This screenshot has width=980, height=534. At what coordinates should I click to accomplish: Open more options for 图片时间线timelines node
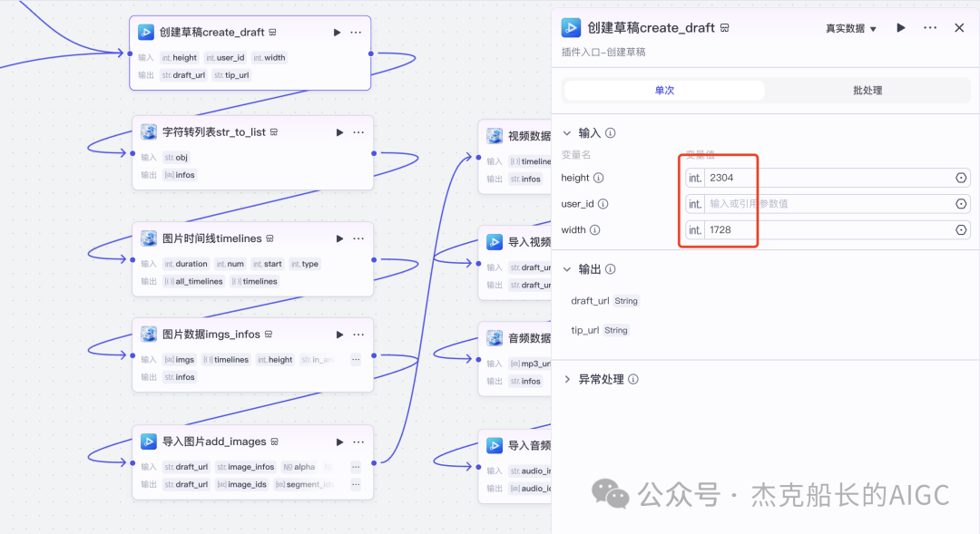(x=358, y=238)
